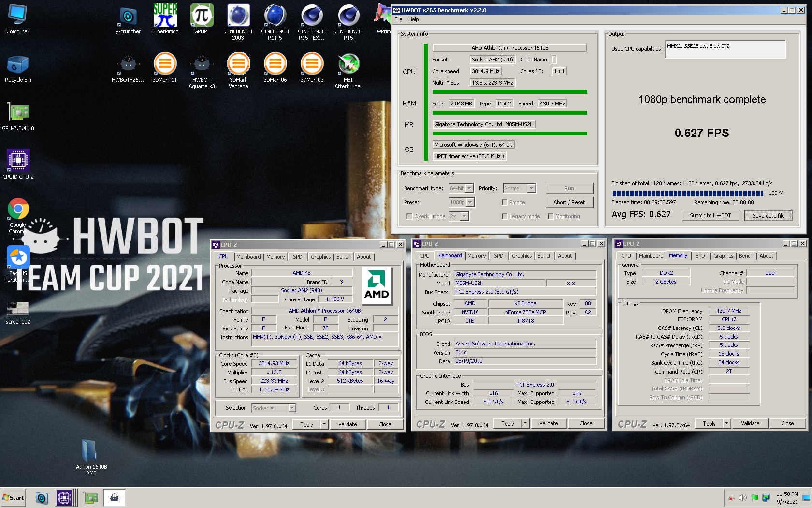Expand Tools arrow in Mainboard window
Viewport: 812px width, 508px height.
point(525,423)
